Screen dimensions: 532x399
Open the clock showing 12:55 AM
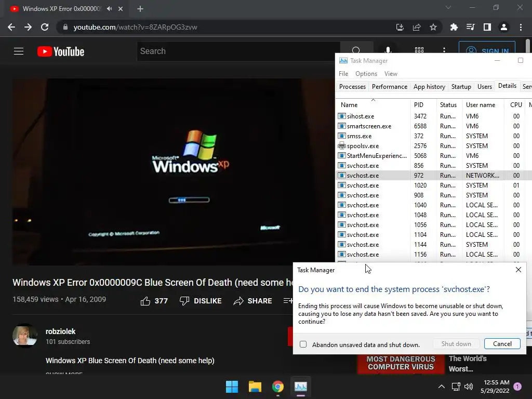(x=495, y=387)
